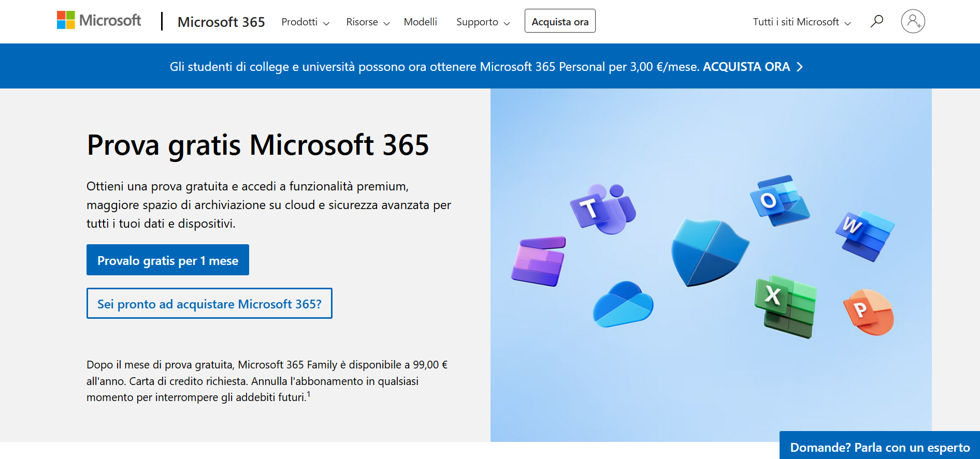Click the PowerPoint app icon in hero image
The image size is (980, 459).
point(869,312)
